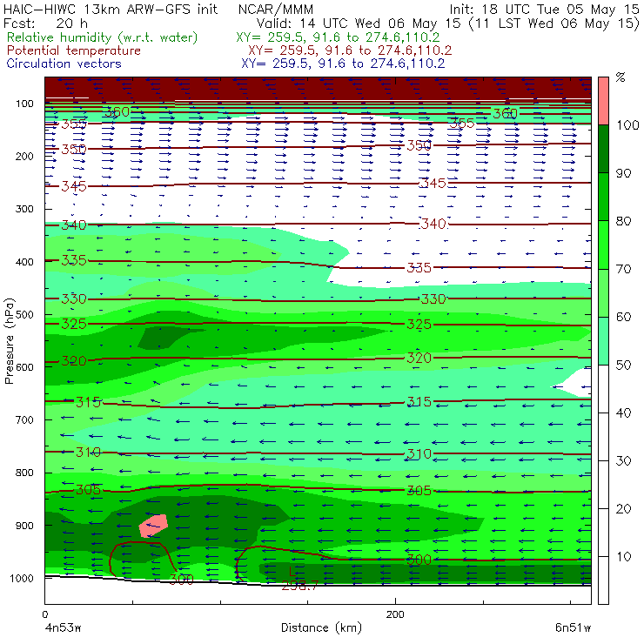Select the 70–80% bright green colorbar segment
The height and width of the screenshot is (644, 644).
click(603, 245)
